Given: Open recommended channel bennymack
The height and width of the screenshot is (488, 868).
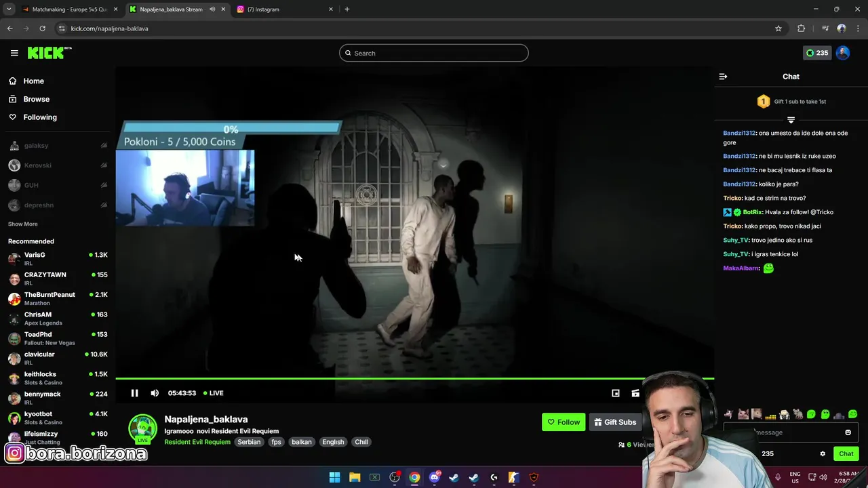Looking at the screenshot, I should 58,398.
